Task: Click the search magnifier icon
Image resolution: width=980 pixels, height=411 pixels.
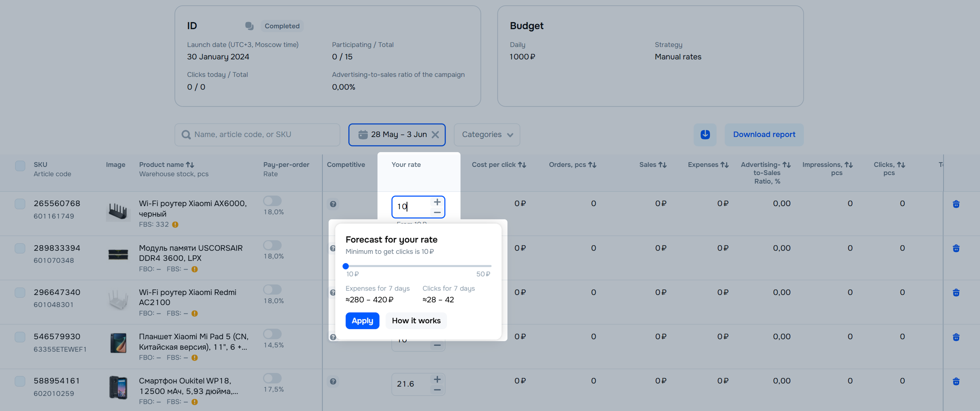Action: (x=186, y=135)
